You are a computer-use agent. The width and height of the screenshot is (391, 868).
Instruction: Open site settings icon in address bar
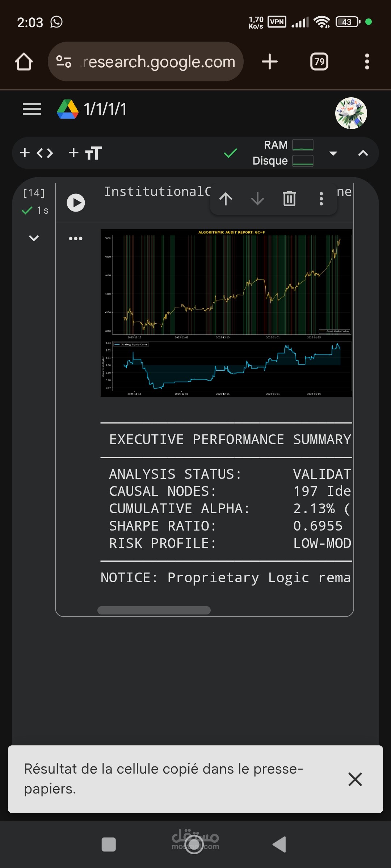tap(64, 61)
